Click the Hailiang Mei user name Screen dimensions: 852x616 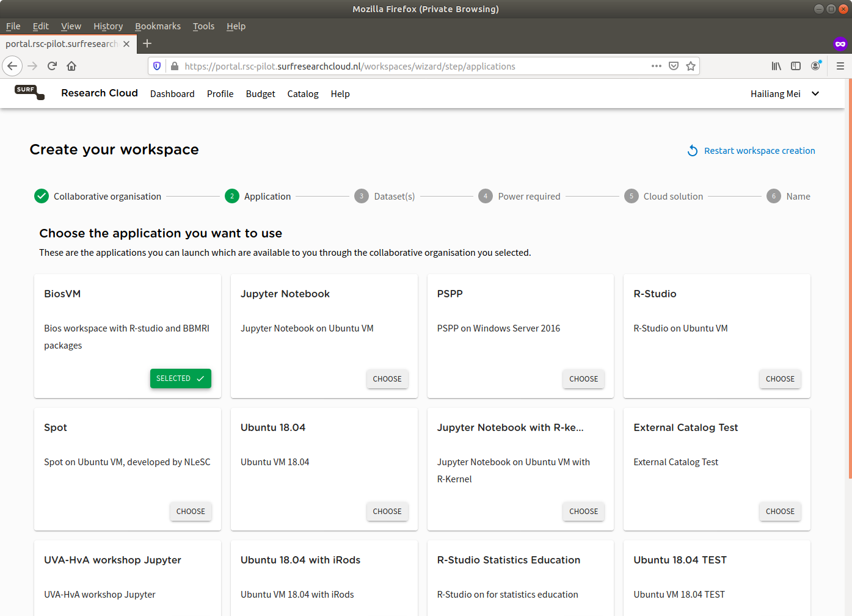coord(776,94)
